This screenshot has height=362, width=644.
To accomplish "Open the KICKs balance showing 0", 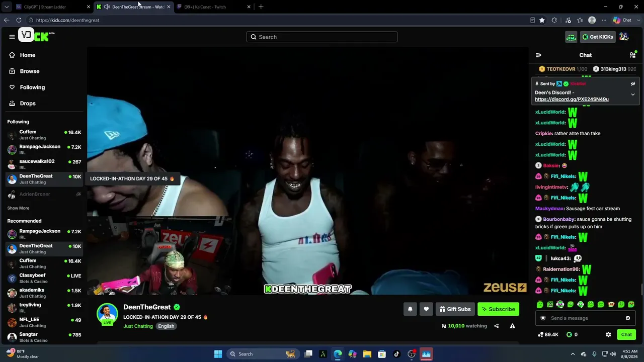I will (x=572, y=334).
